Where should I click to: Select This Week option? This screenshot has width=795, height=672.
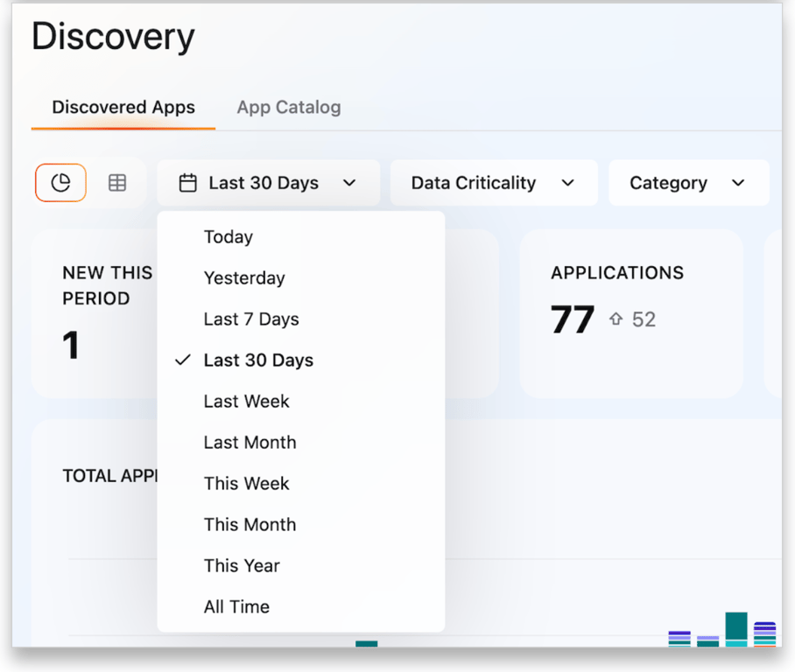301,483
